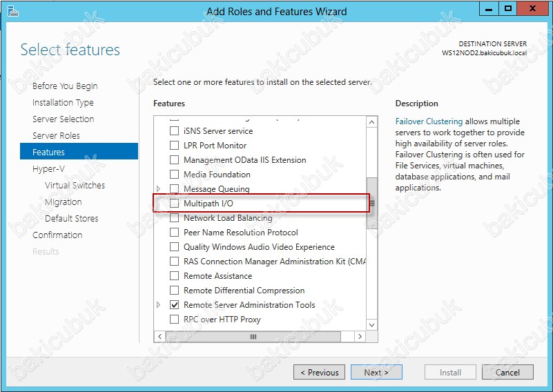Expand the Message Queuing feature tree
Screen dimensions: 553x392
(158, 189)
